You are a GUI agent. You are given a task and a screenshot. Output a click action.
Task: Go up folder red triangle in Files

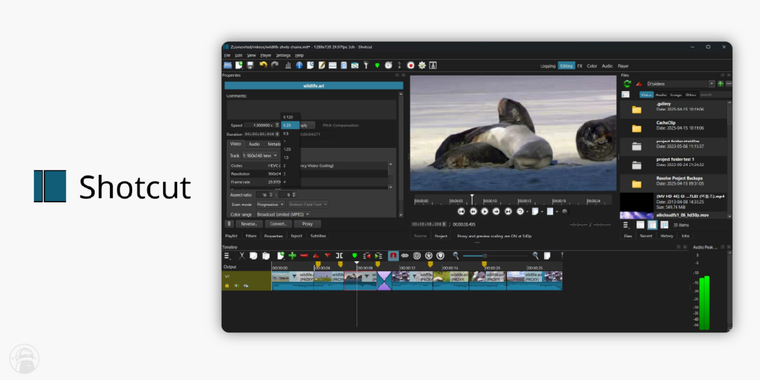(x=639, y=83)
